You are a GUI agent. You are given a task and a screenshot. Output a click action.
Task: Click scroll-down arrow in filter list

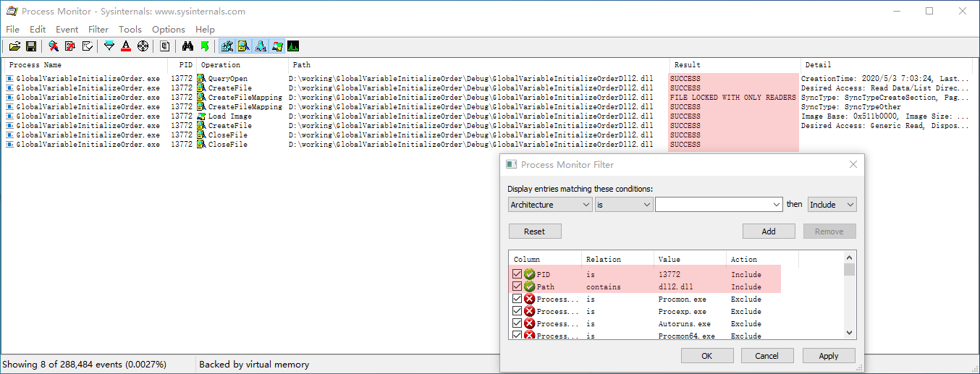click(850, 333)
